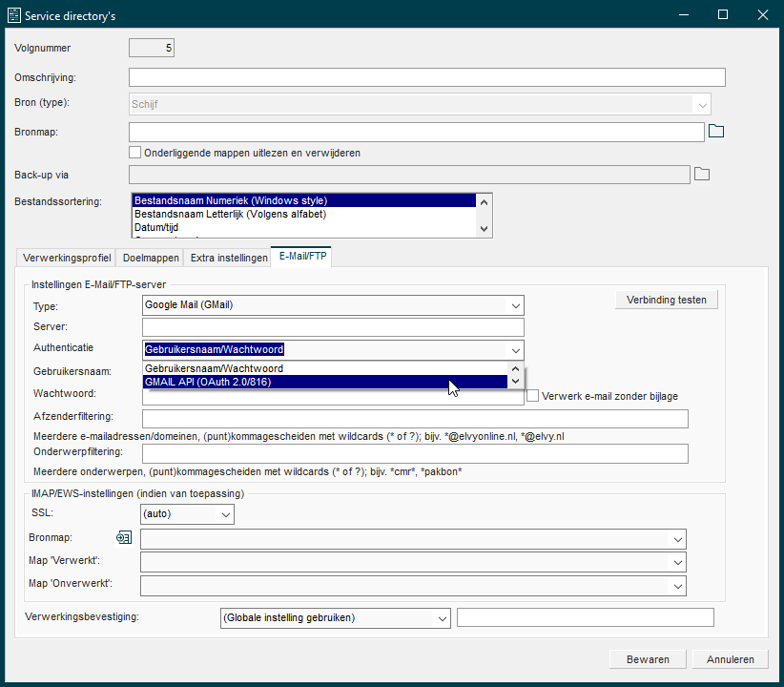Click the Back-up via path field
The height and width of the screenshot is (687, 784).
coord(409,175)
